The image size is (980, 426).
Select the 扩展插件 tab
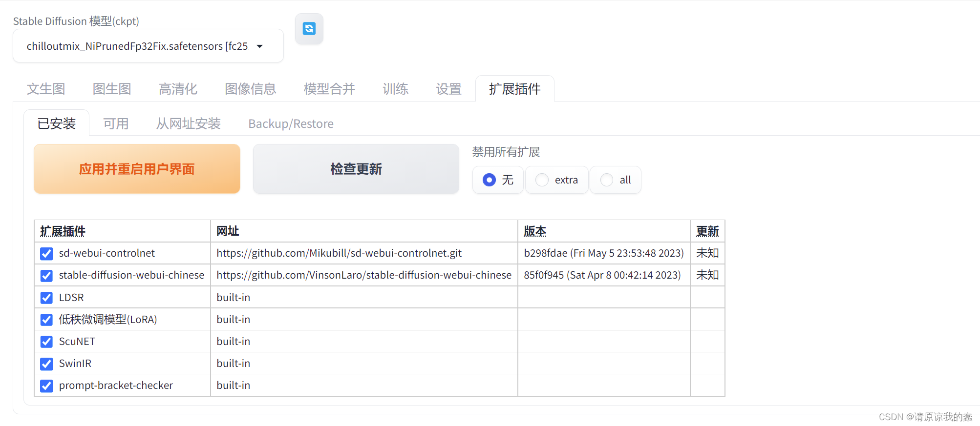tap(514, 89)
